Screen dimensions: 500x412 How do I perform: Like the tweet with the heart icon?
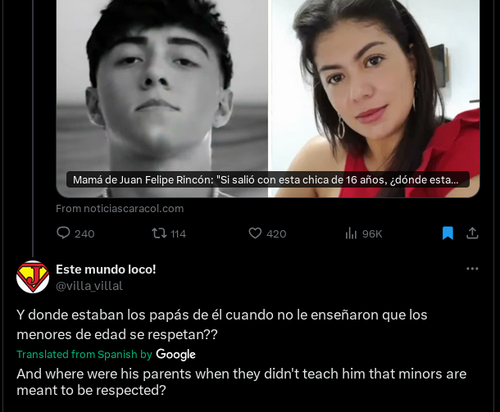coord(255,233)
